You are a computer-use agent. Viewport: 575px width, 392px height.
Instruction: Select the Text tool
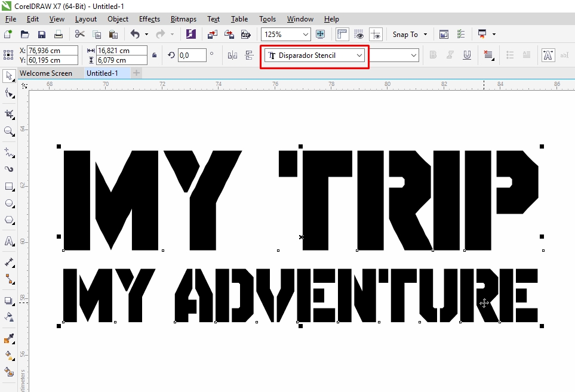pyautogui.click(x=8, y=241)
